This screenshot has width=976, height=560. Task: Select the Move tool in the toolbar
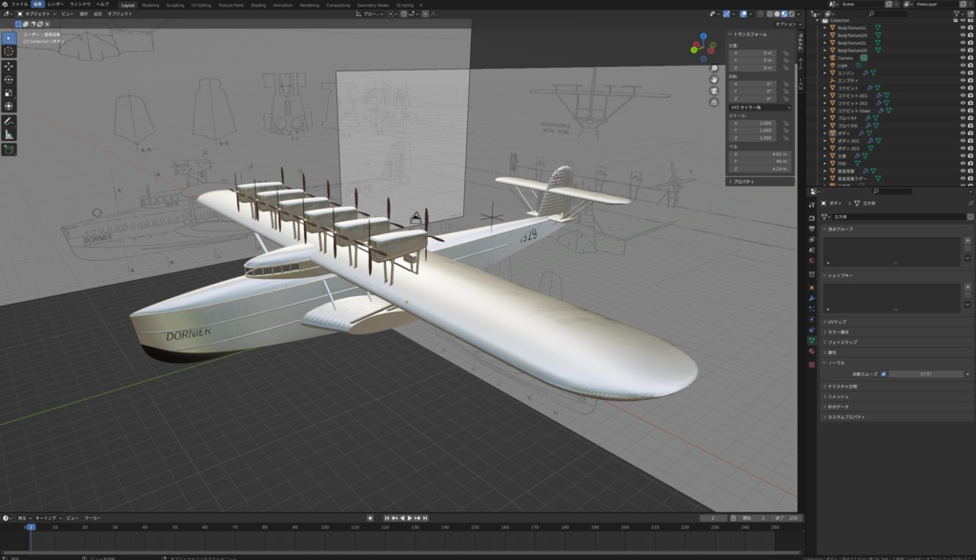pos(9,66)
